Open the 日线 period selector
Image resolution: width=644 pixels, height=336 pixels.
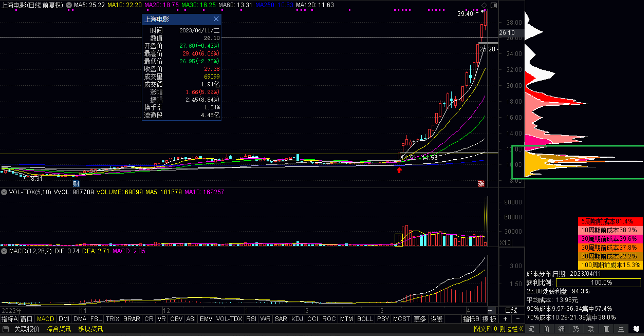pos(511,310)
